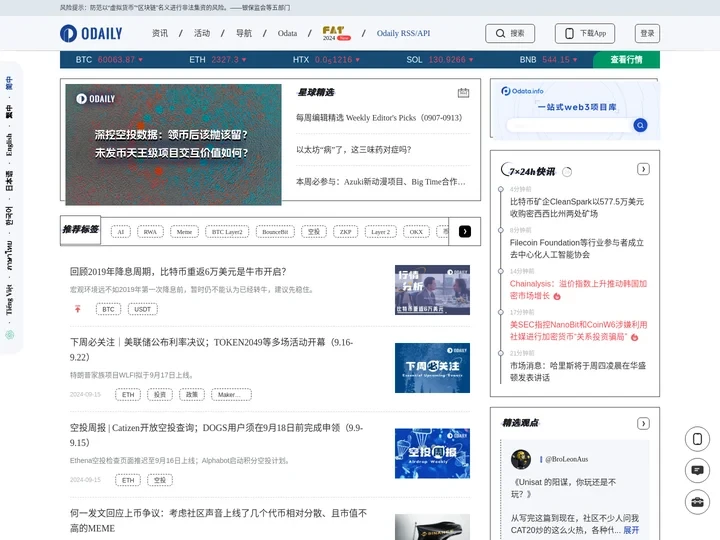Select the BTC Layer2 recommended tag

coord(227,232)
